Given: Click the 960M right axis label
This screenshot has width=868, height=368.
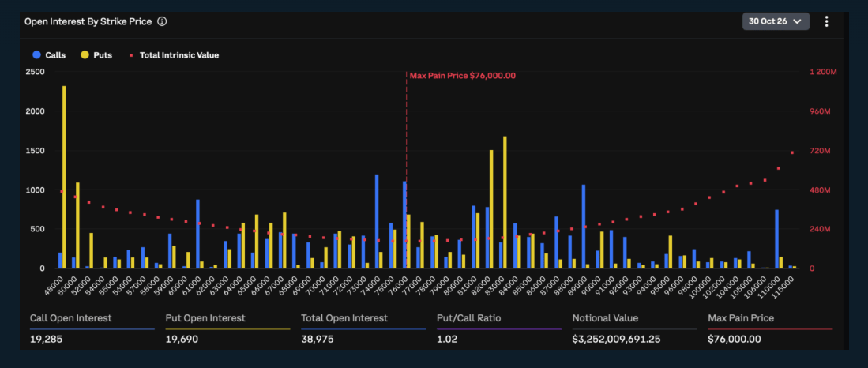Looking at the screenshot, I should tap(820, 111).
